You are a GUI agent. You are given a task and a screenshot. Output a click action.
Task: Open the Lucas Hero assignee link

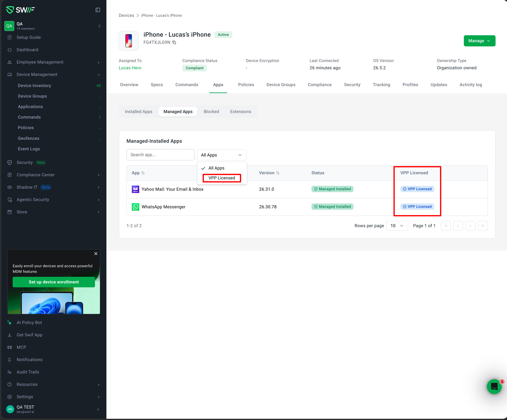[130, 68]
